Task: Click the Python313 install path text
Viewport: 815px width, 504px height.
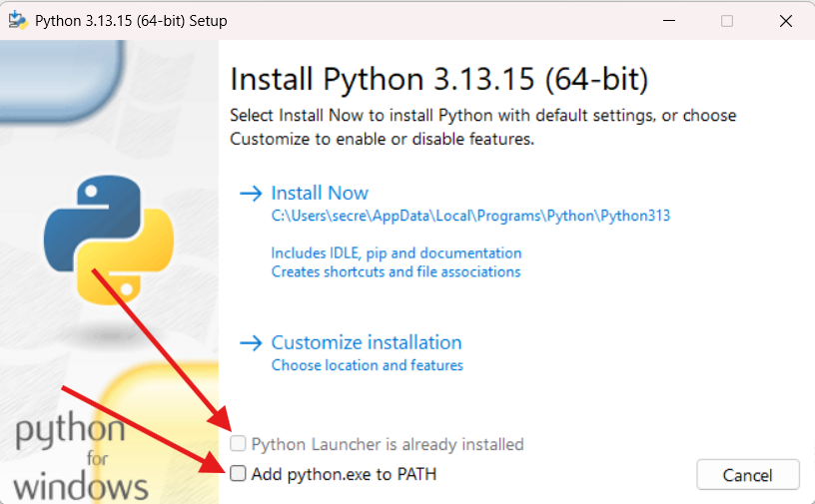Action: coord(470,216)
